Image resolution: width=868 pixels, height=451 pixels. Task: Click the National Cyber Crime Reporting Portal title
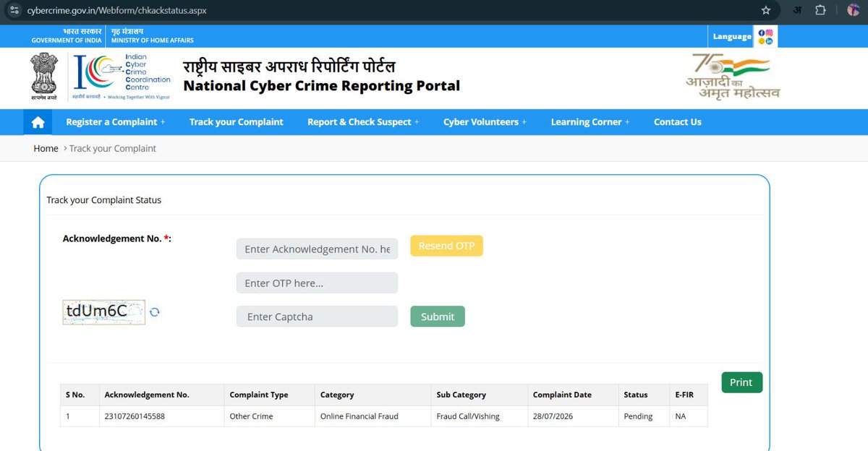[x=322, y=86]
